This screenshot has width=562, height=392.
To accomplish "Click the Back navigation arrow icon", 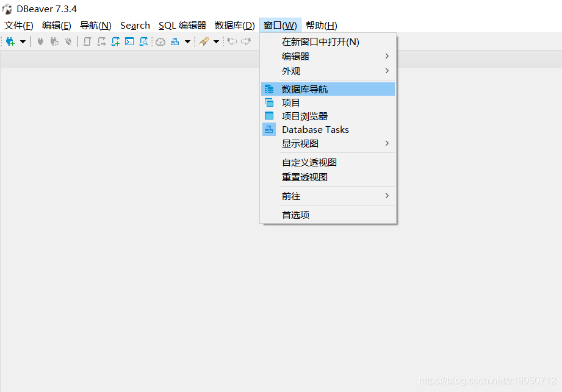I will (232, 41).
